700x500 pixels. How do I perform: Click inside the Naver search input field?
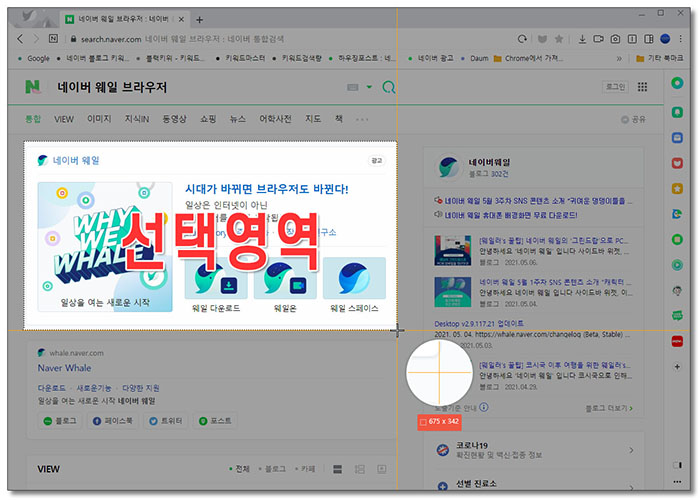(x=196, y=87)
